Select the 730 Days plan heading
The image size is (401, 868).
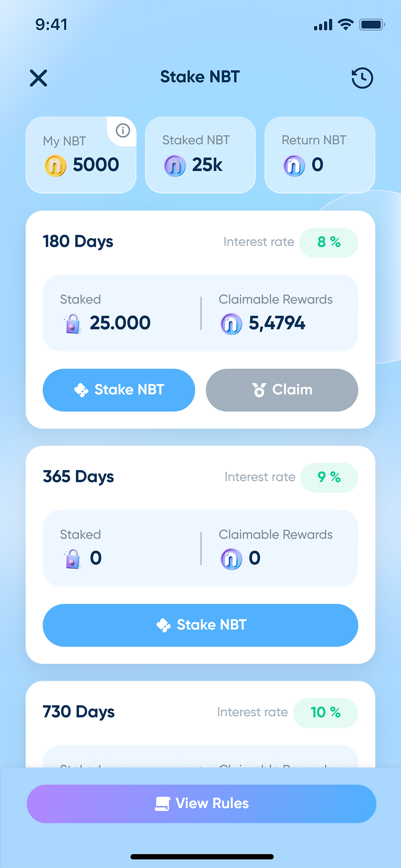pyautogui.click(x=79, y=712)
